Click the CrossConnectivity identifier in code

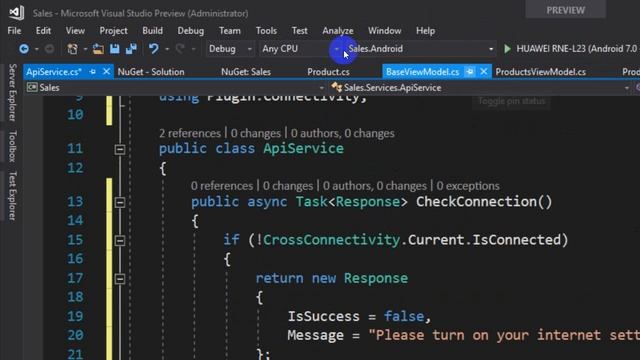click(x=331, y=240)
